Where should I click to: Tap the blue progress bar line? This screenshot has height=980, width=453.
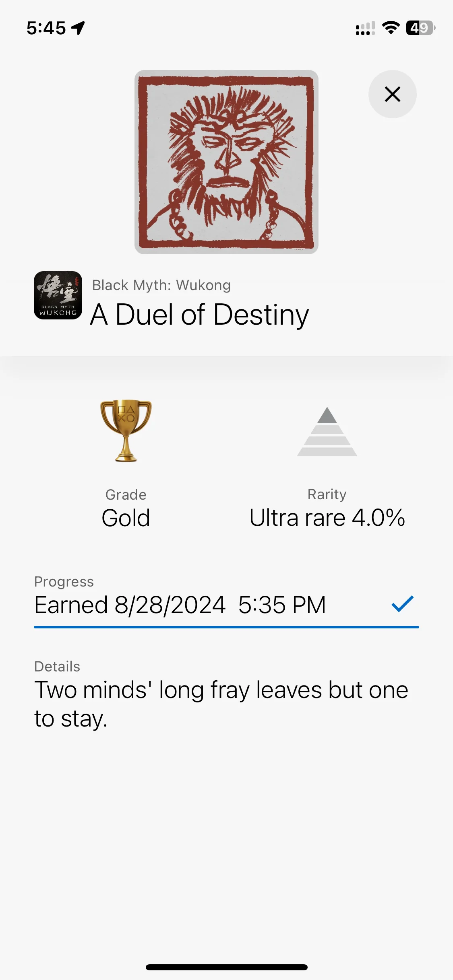pos(226,627)
